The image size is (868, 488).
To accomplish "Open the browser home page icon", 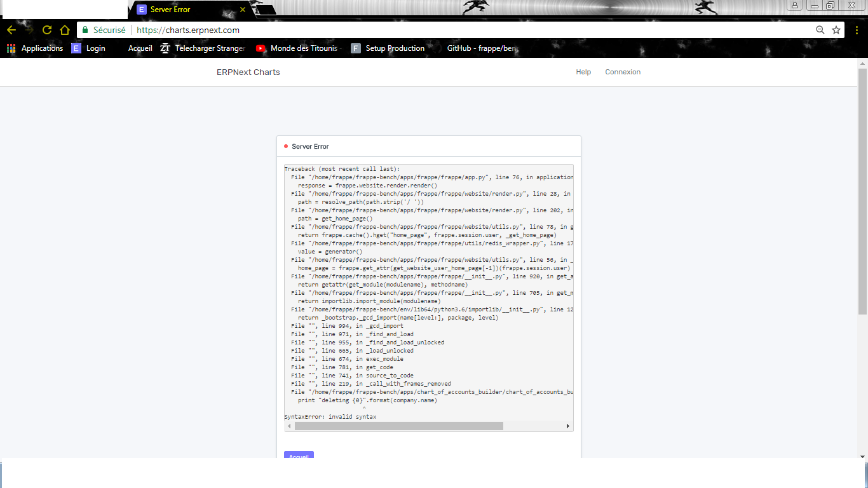I will click(x=65, y=30).
